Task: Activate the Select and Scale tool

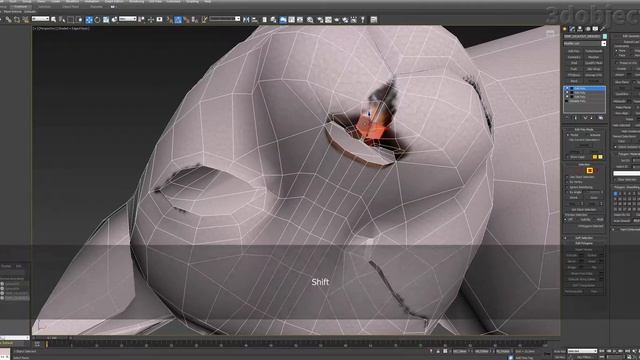Action: [106, 19]
